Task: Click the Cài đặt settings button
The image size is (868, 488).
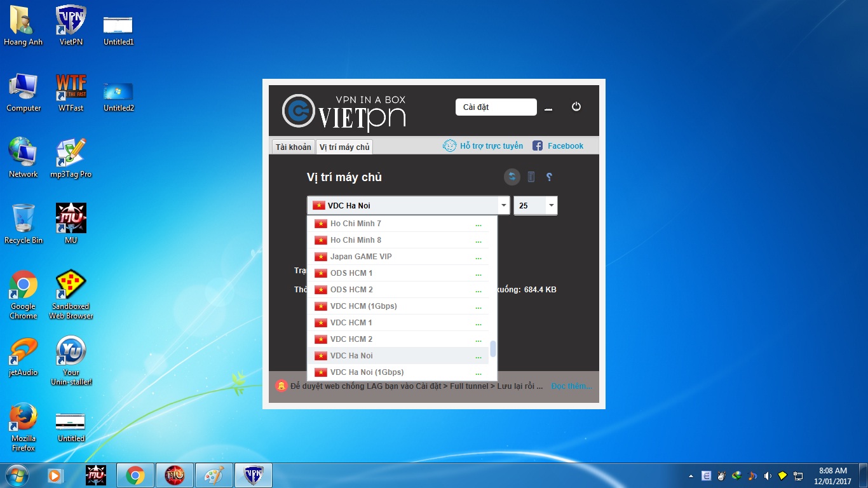Action: point(496,107)
